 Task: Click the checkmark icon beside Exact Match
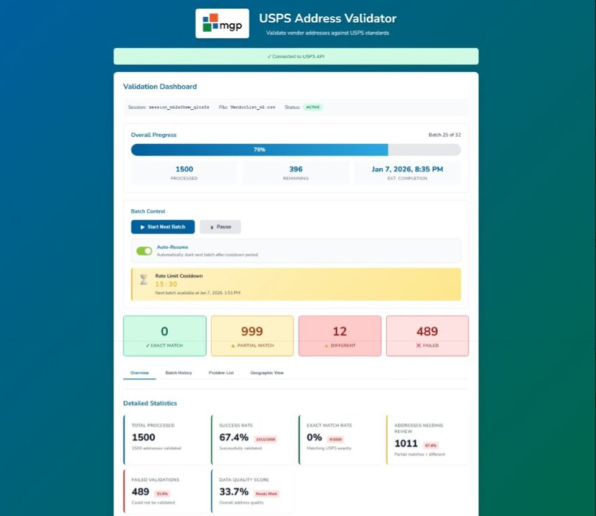pos(148,345)
